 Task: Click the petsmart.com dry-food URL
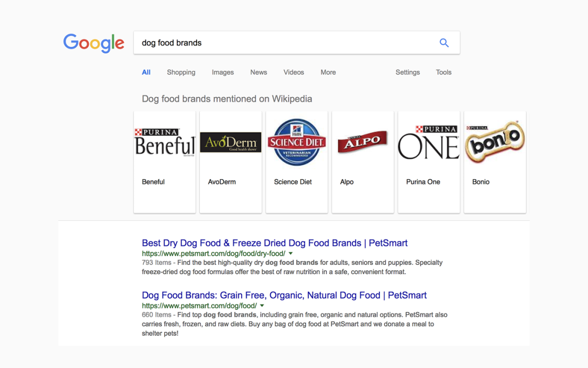tap(213, 254)
